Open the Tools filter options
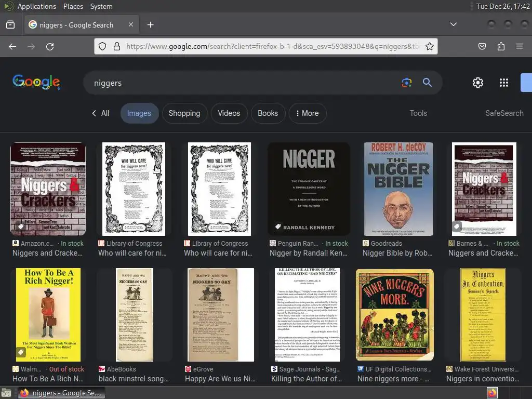This screenshot has width=532, height=399. point(418,113)
